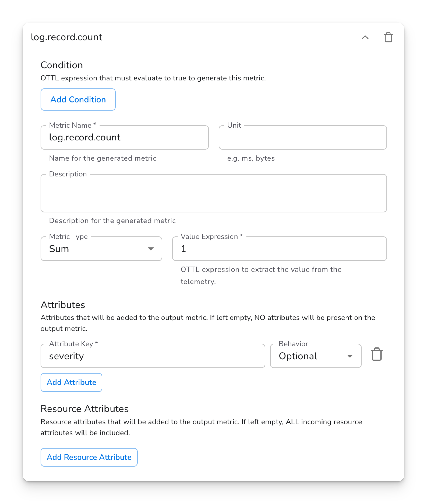Click inside the Description text area
The width and height of the screenshot is (427, 504).
[213, 193]
